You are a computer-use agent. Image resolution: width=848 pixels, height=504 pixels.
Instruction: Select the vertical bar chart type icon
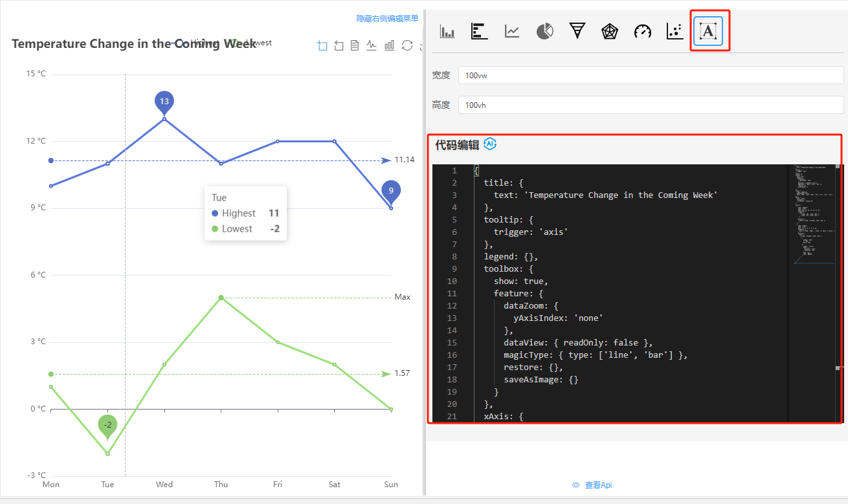(x=447, y=31)
